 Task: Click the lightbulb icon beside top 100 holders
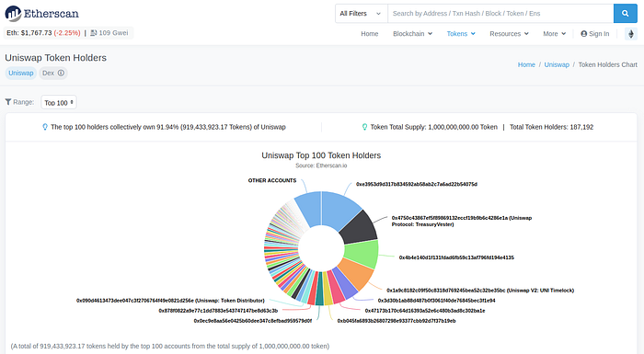45,127
